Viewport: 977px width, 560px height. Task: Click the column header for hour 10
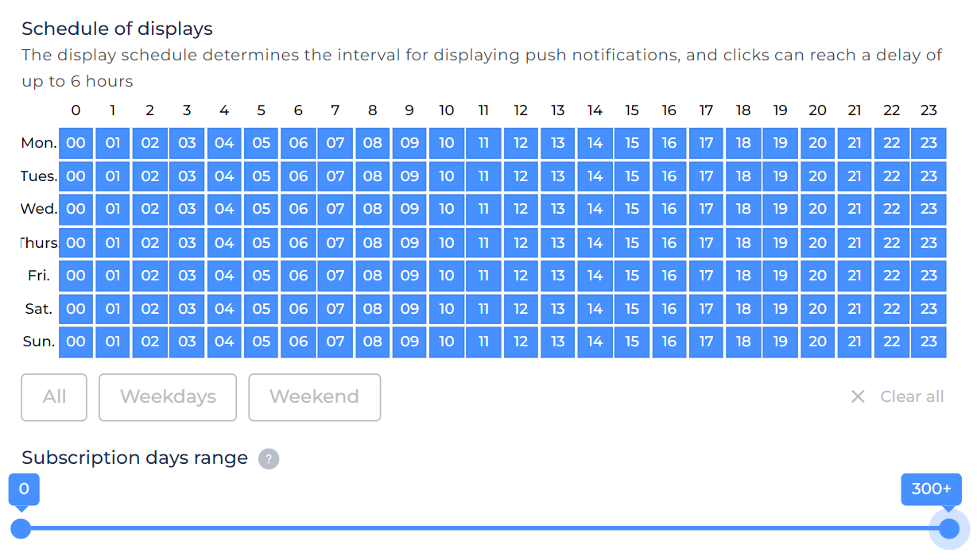coord(446,110)
